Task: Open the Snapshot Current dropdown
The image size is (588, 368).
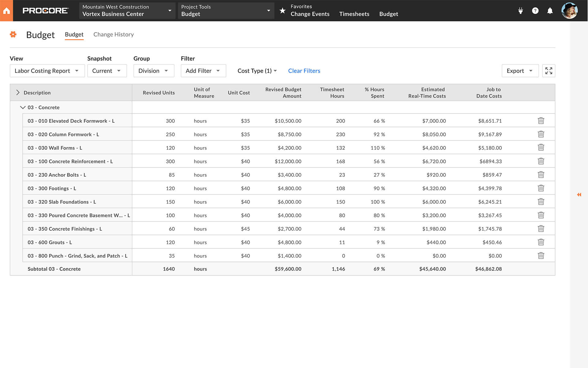Action: coord(105,71)
